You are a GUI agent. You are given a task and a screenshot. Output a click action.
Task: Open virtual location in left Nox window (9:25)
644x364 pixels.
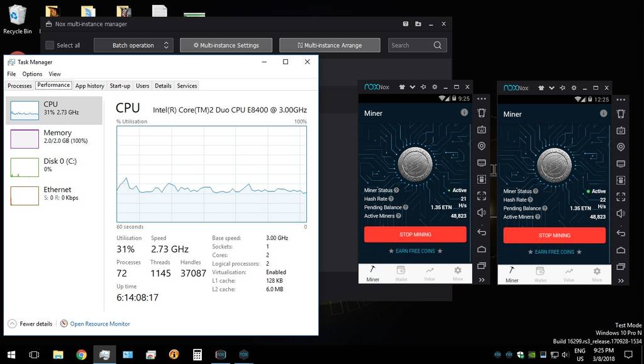pyautogui.click(x=482, y=146)
